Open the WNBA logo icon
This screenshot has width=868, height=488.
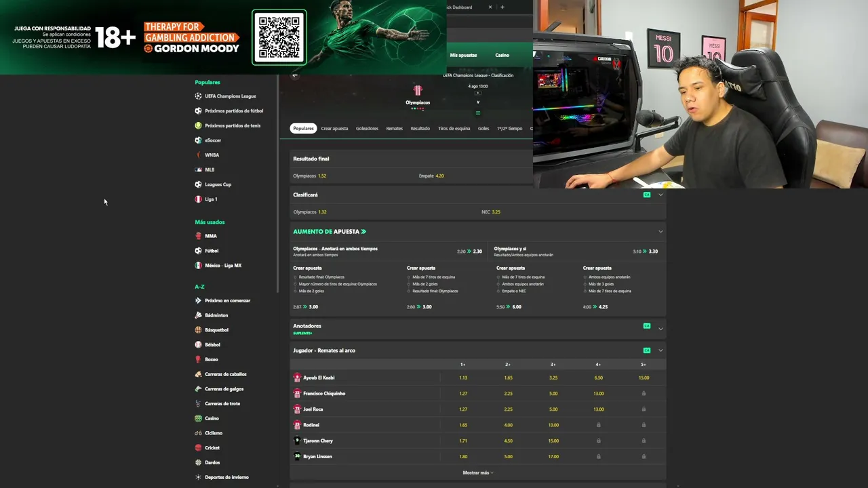[x=198, y=155]
